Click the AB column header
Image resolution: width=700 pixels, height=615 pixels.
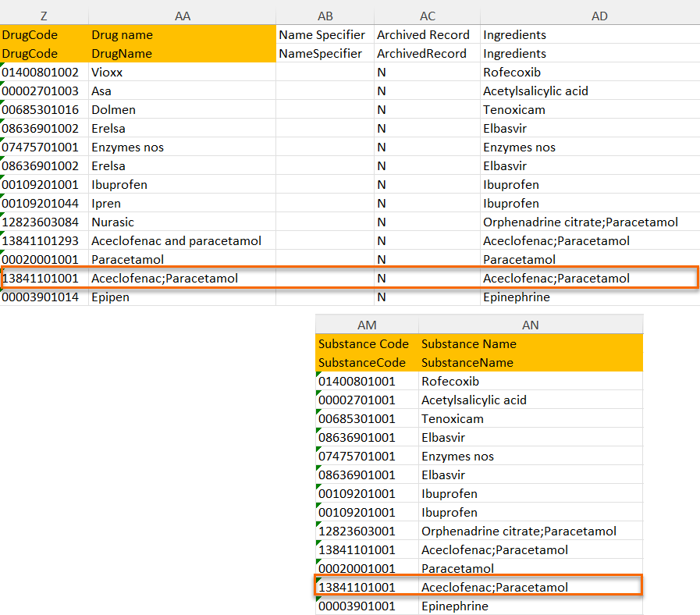325,16
